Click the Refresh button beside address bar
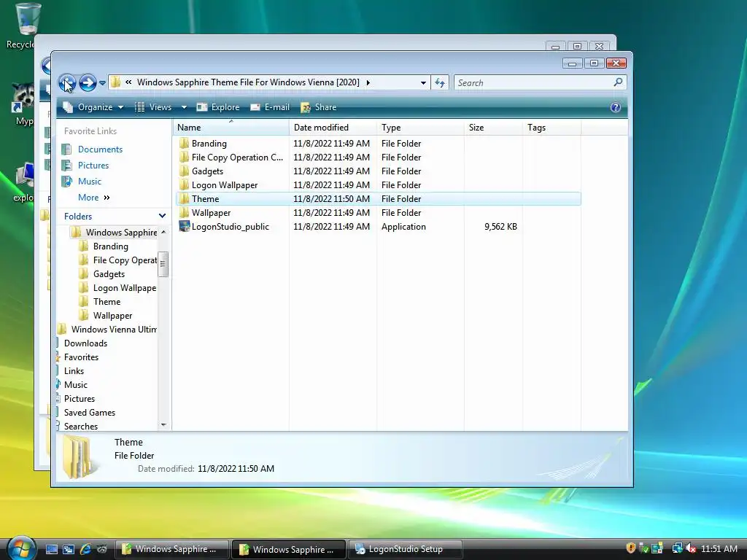This screenshot has width=747, height=560. (x=440, y=83)
